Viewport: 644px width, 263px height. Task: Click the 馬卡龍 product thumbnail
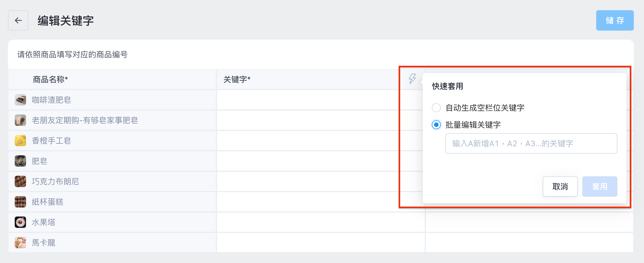click(20, 243)
